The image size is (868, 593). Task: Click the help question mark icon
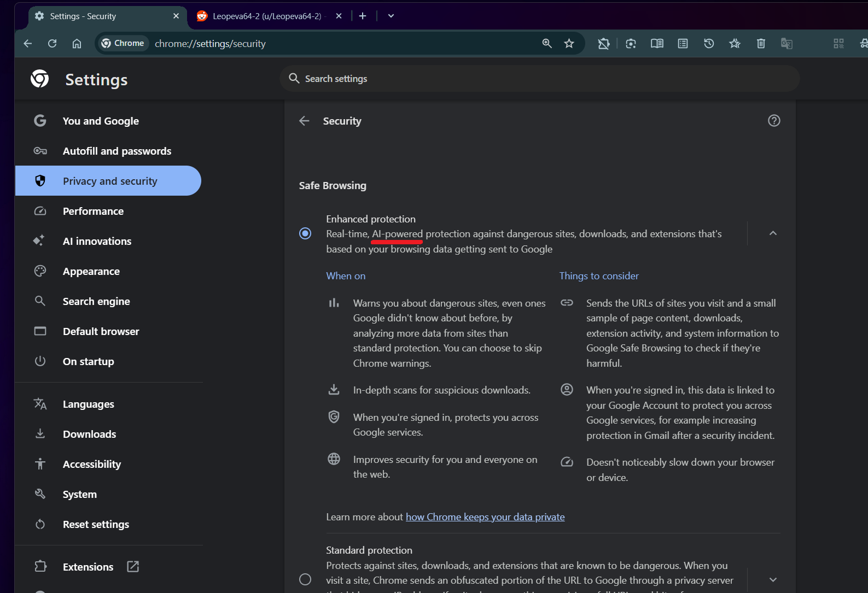tap(774, 121)
